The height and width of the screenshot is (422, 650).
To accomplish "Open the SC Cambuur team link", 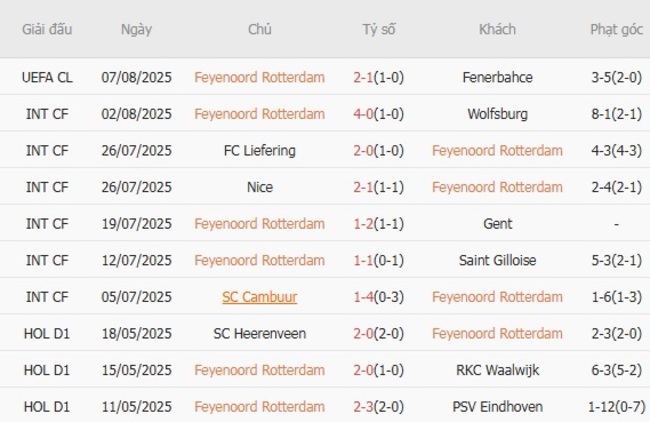I will (259, 297).
